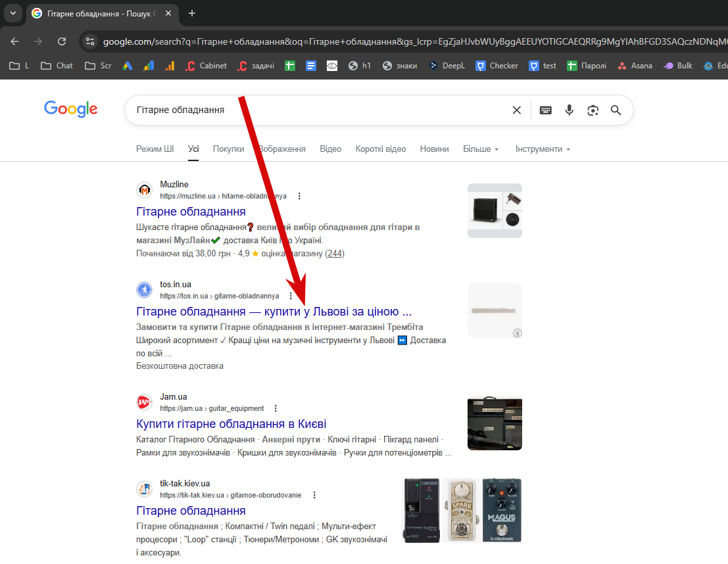This screenshot has width=728, height=564.
Task: Switch to Відео tab
Action: pyautogui.click(x=330, y=149)
